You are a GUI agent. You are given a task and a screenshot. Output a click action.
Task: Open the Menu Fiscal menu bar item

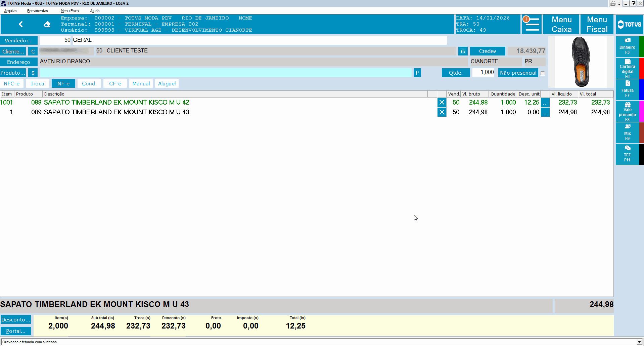70,11
